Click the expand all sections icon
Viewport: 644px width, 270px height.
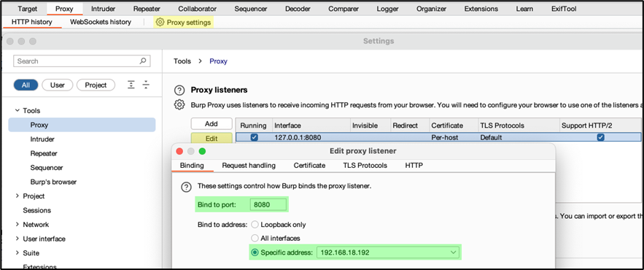(x=131, y=85)
